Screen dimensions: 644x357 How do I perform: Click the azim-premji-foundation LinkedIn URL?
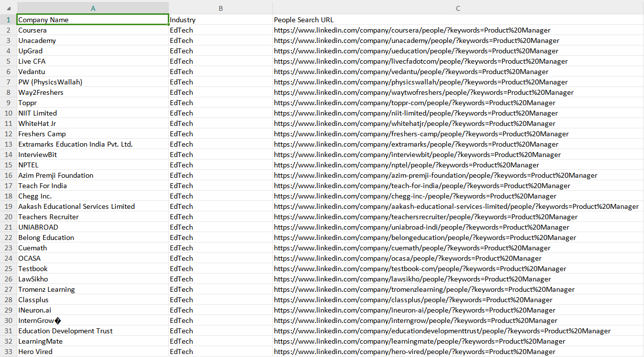[436, 175]
